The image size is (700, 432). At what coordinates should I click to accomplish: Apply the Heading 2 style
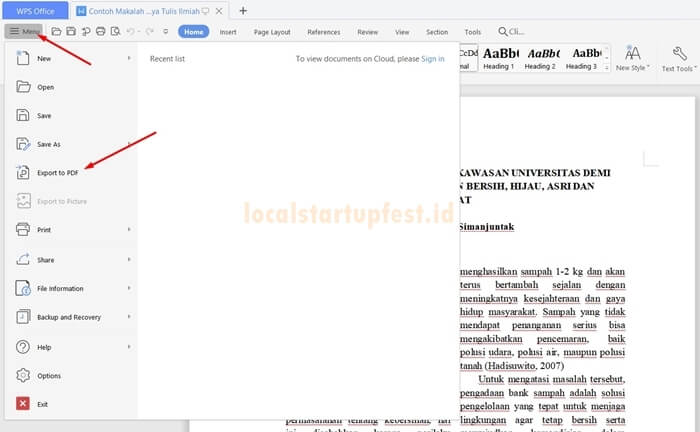click(540, 58)
